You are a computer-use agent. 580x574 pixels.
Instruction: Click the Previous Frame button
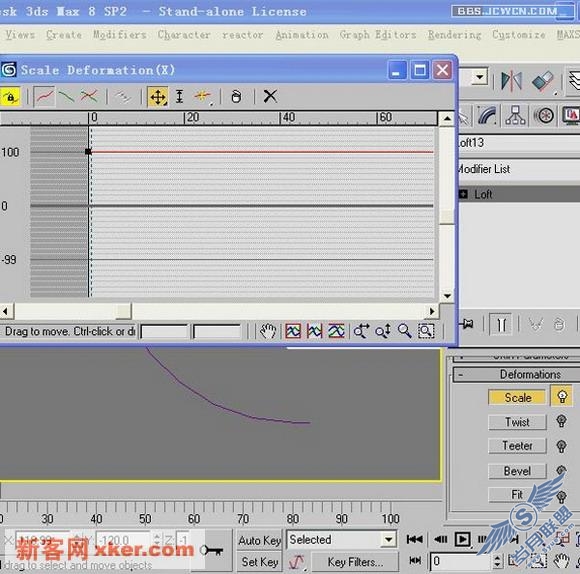(440, 540)
